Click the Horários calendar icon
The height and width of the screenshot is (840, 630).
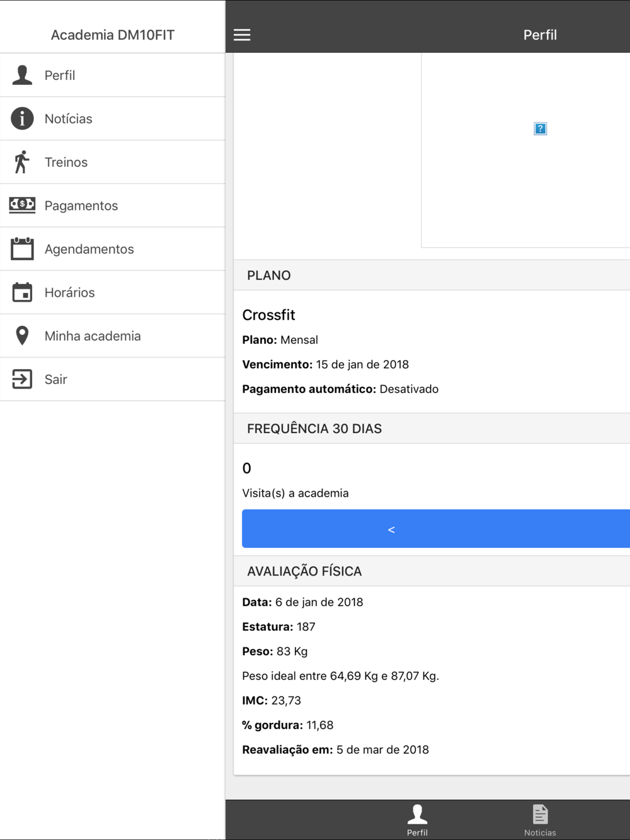tap(22, 292)
